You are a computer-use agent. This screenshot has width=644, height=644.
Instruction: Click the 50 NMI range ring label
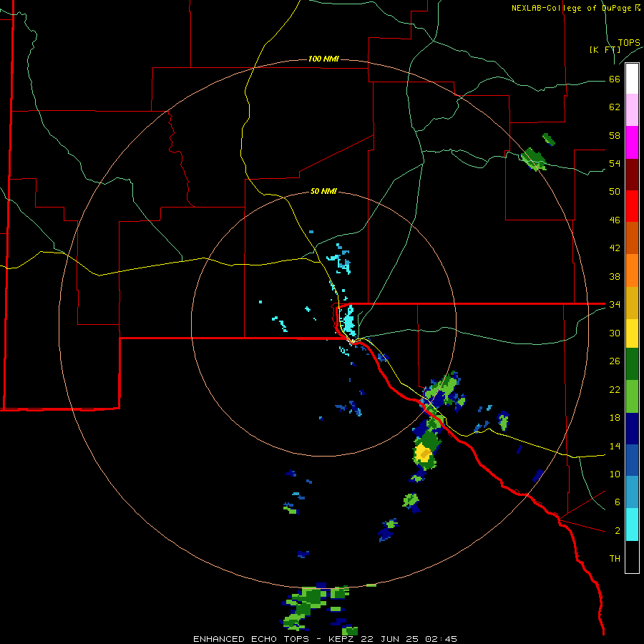pyautogui.click(x=323, y=191)
